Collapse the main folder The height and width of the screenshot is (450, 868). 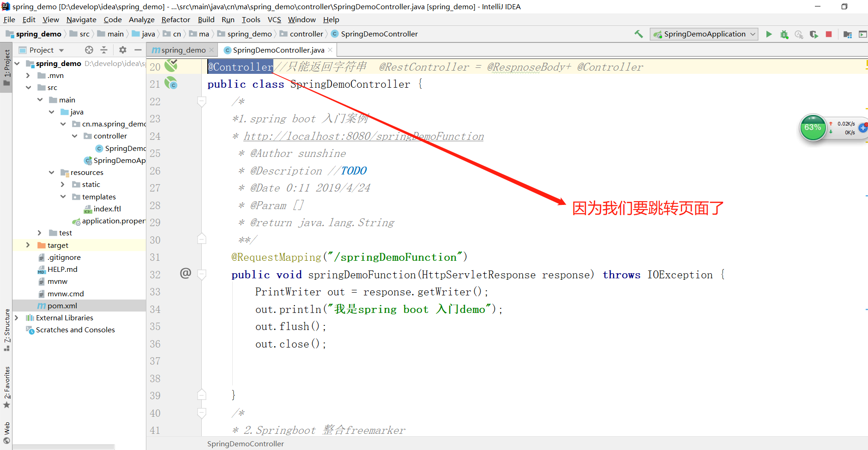coord(40,100)
